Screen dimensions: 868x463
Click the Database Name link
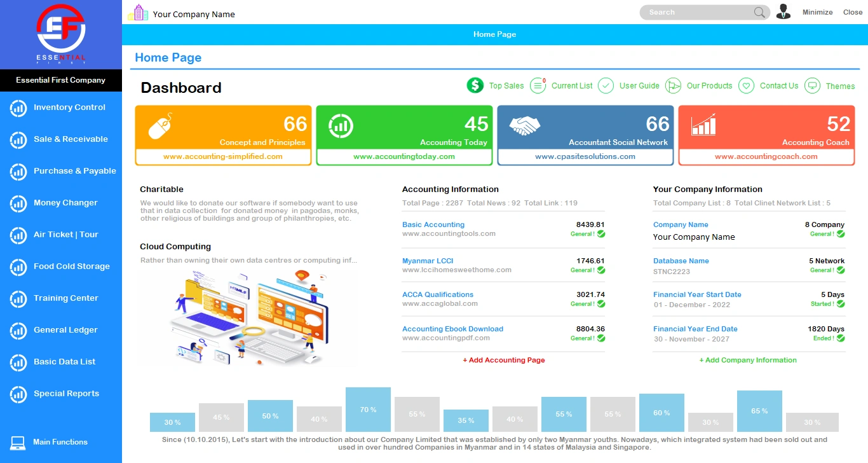[681, 261]
